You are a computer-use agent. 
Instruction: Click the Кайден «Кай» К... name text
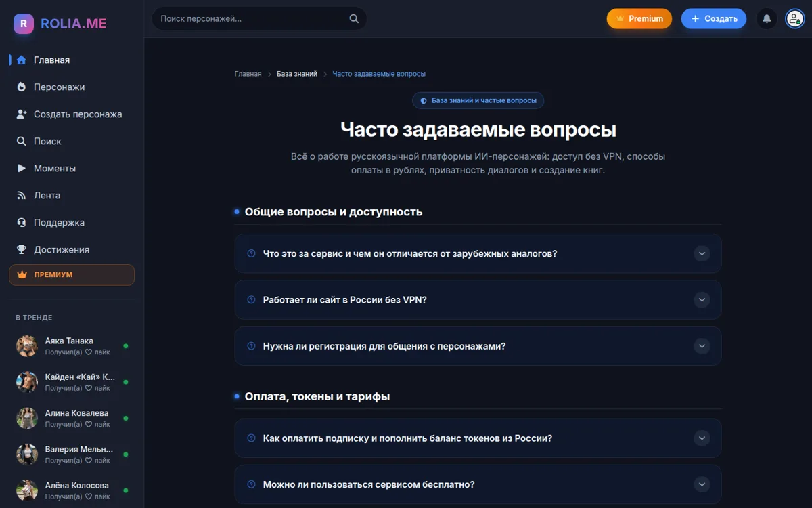pyautogui.click(x=80, y=377)
